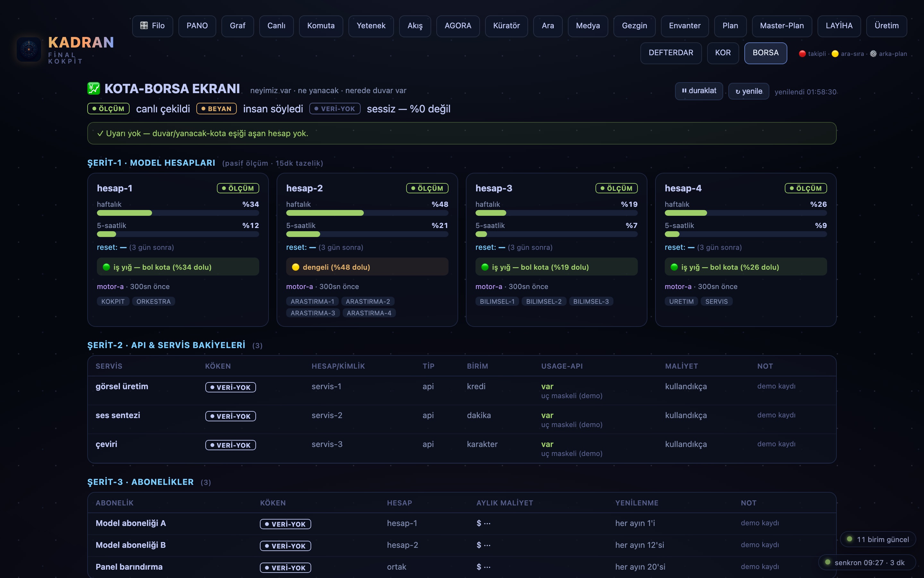Screen dimensions: 924x578
Task: Select the Ara tab
Action: [x=548, y=26]
